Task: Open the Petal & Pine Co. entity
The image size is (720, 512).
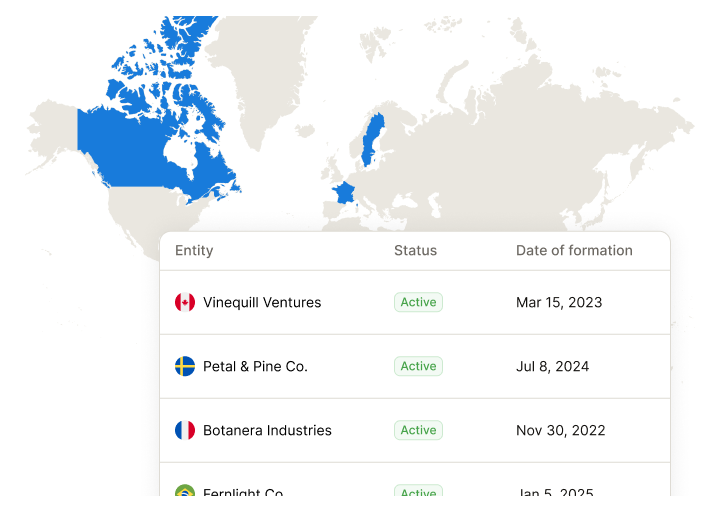Action: coord(255,366)
